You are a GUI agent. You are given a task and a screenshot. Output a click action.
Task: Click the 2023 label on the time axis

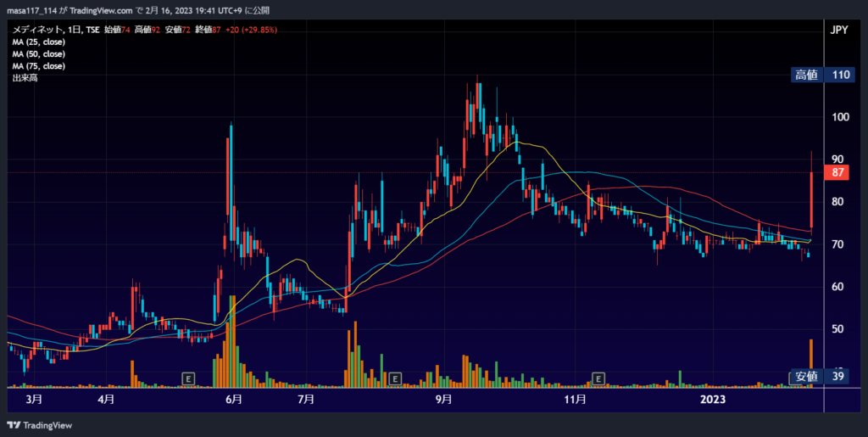[713, 400]
